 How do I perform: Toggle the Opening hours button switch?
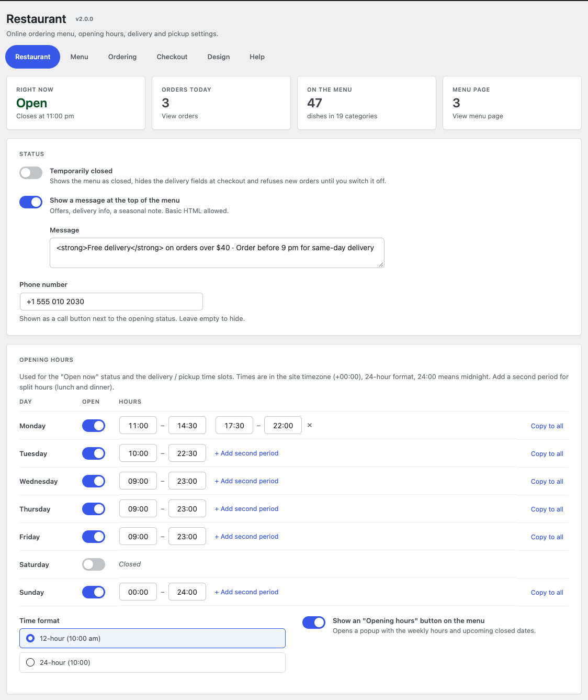tap(314, 623)
